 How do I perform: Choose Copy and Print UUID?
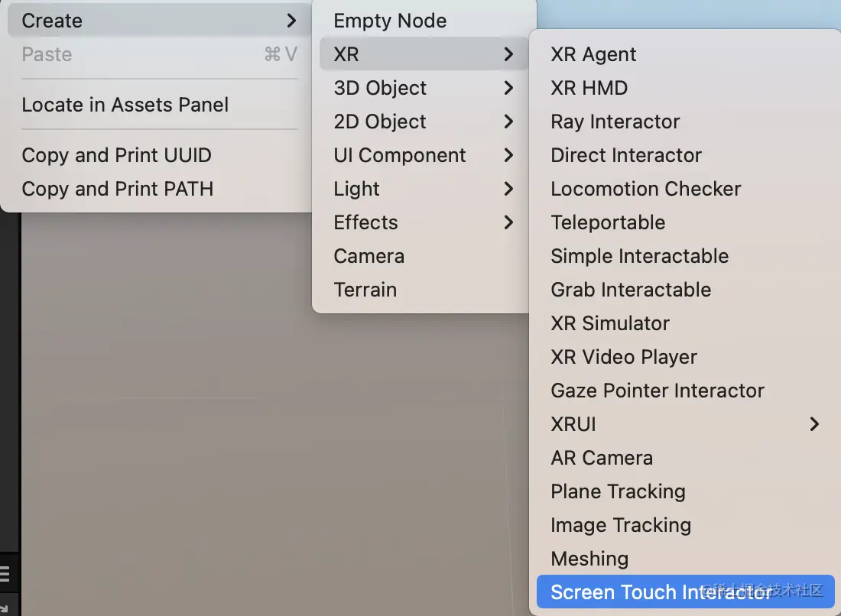(116, 155)
